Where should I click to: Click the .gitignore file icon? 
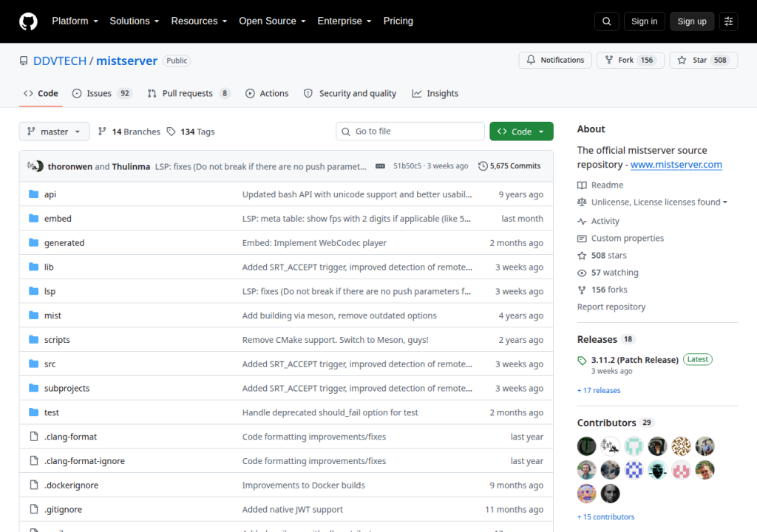click(34, 509)
